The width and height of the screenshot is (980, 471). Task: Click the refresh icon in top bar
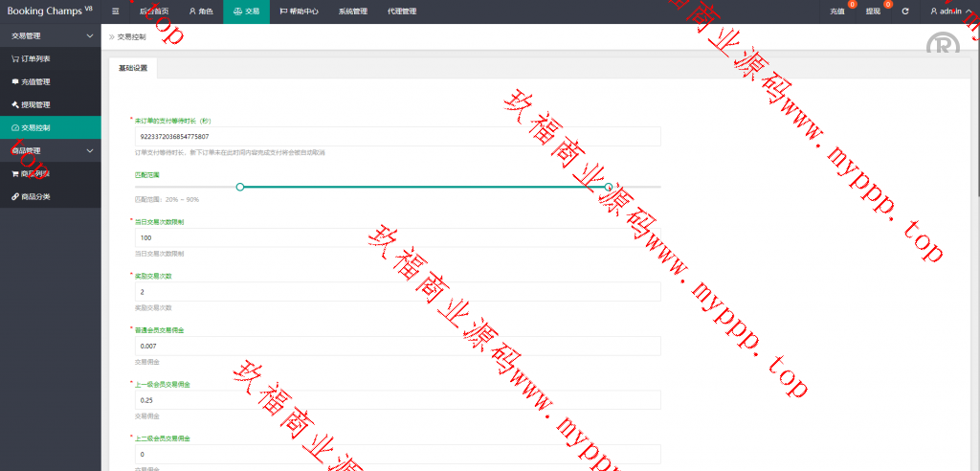(904, 11)
